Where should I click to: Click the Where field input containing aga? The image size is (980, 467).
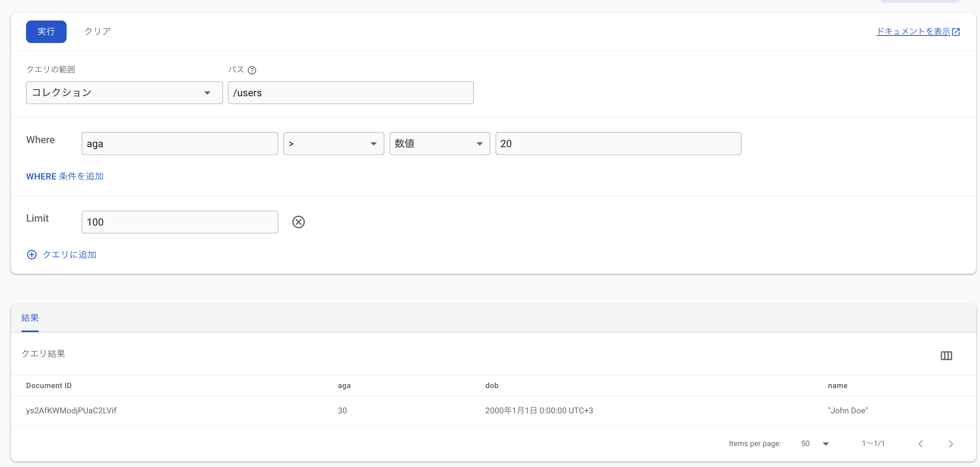pos(179,144)
